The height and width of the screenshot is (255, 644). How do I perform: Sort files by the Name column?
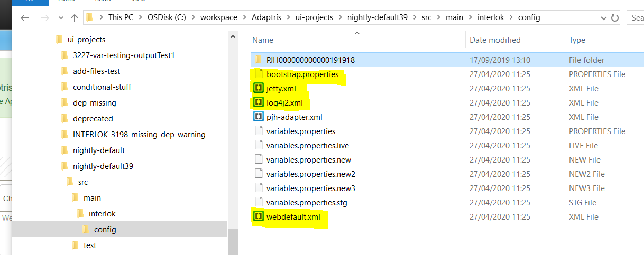pyautogui.click(x=263, y=40)
